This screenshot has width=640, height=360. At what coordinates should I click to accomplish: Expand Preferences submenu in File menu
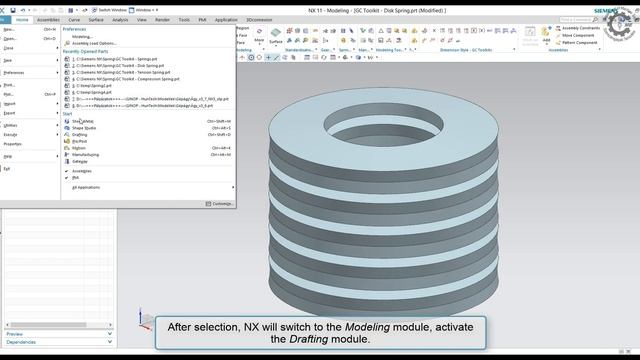tap(29, 73)
